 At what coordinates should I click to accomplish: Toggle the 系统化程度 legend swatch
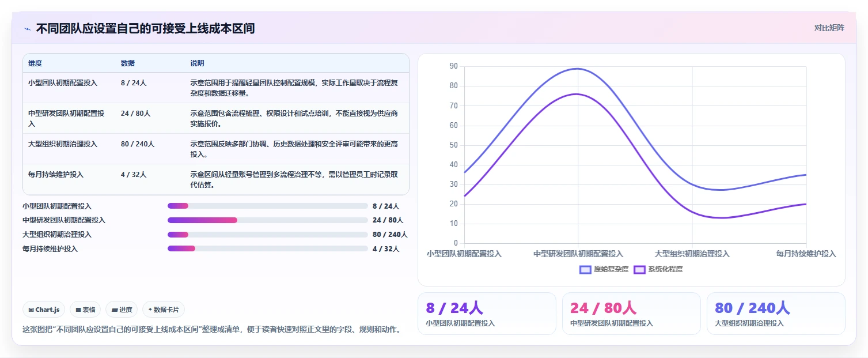[x=639, y=269]
